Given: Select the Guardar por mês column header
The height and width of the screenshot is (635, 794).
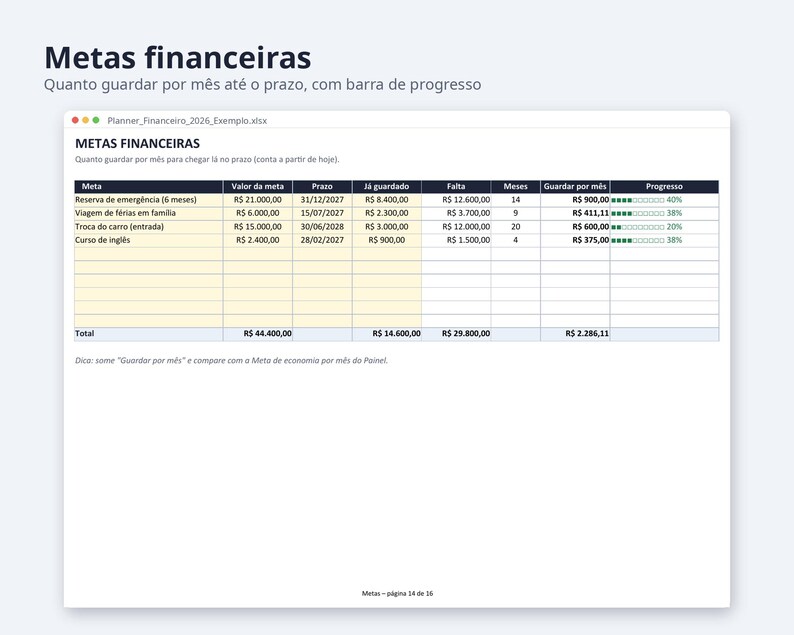Looking at the screenshot, I should (x=575, y=186).
